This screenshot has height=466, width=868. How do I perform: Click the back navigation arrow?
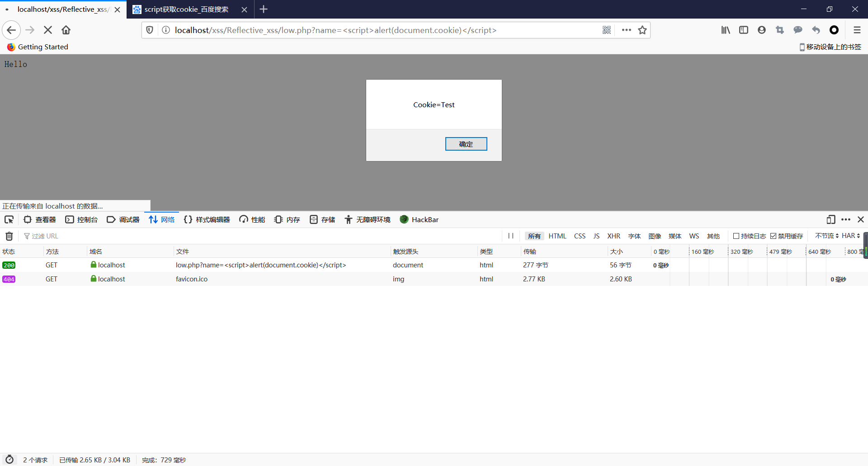(11, 30)
